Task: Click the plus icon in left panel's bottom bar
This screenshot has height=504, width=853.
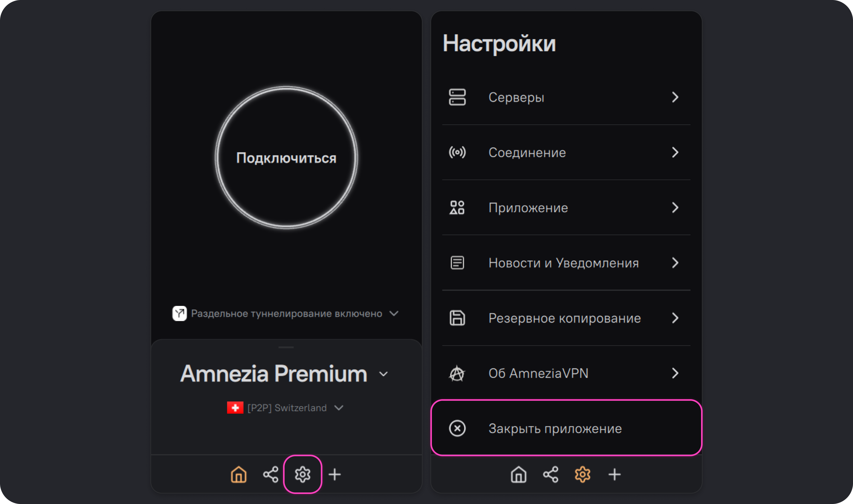Action: 335,474
